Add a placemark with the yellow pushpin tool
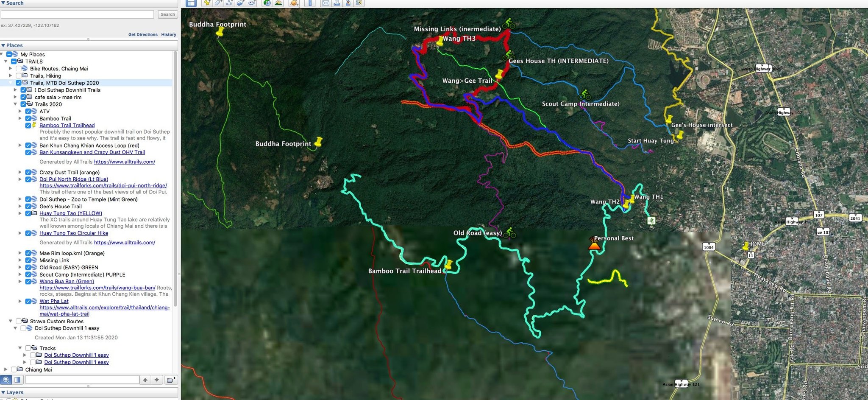 point(207,3)
